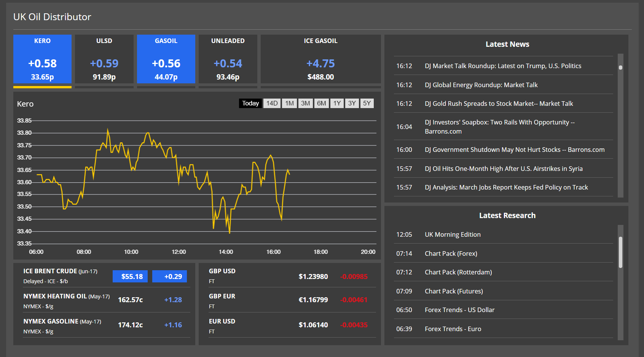Select the ULSD price tile
644x357 pixels.
point(104,59)
